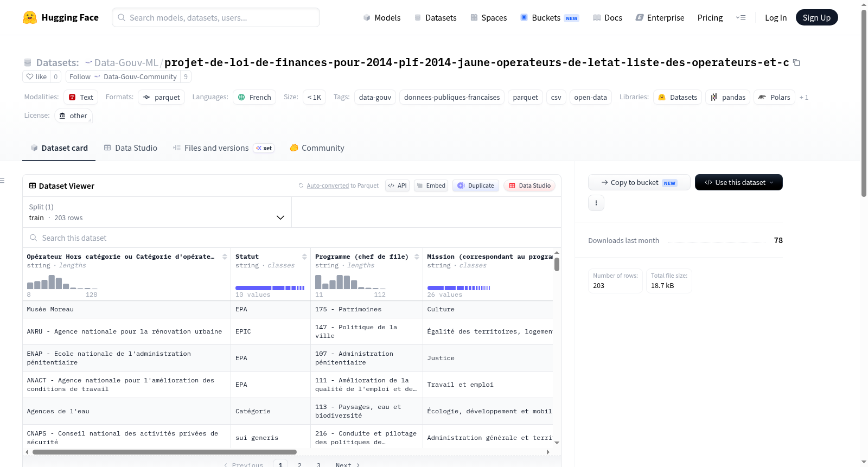Open Data Studio from viewer header
The image size is (868, 467).
point(529,185)
